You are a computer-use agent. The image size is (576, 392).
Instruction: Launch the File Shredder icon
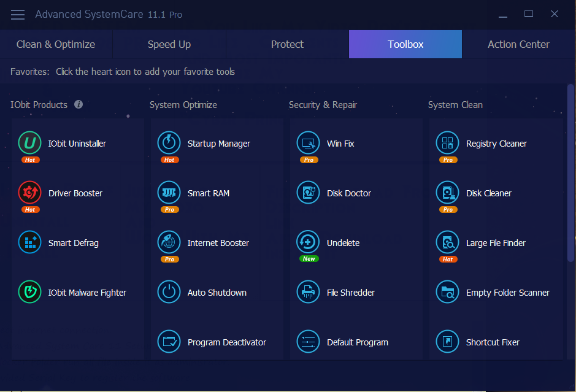tap(308, 292)
